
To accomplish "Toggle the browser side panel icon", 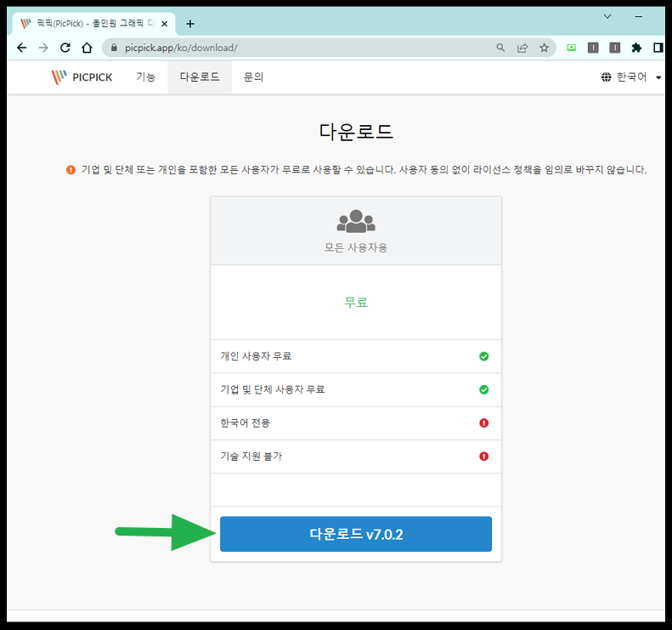I will pos(658,48).
